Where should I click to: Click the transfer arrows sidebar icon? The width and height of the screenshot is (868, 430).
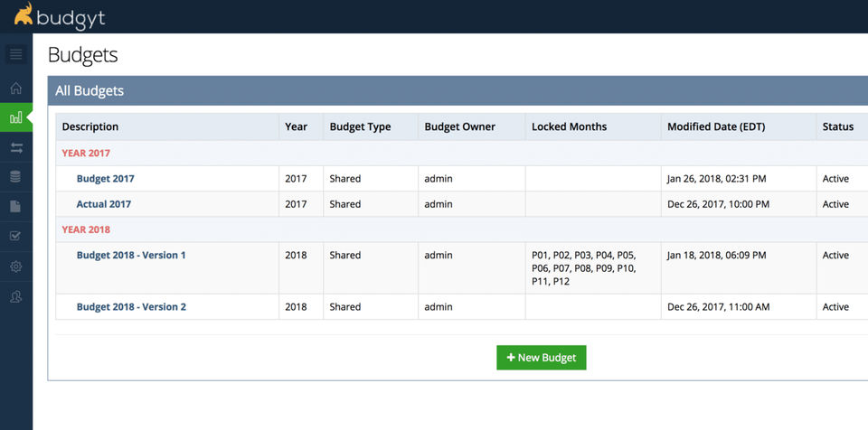[15, 148]
